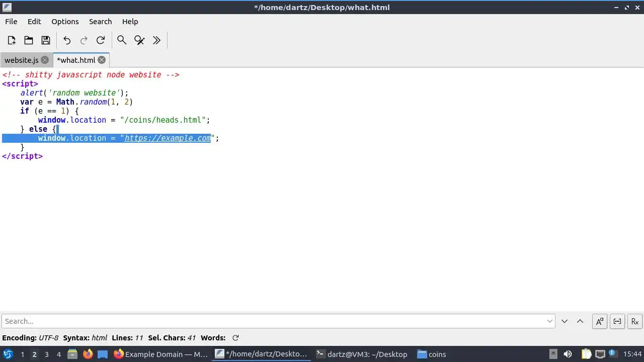Click the "/coins/heads.html" string in code
This screenshot has width=644, height=362.
[163, 120]
